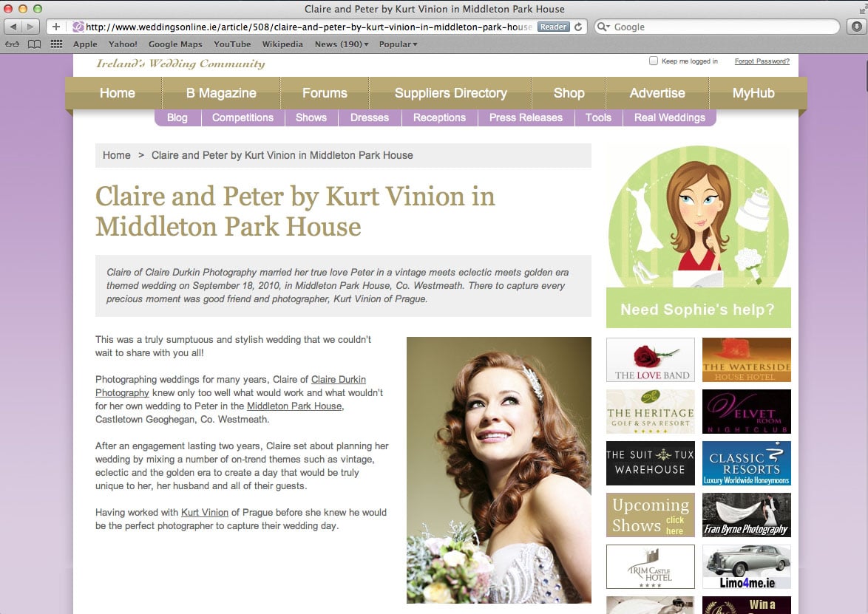Reload the page using the refresh icon

tap(578, 27)
